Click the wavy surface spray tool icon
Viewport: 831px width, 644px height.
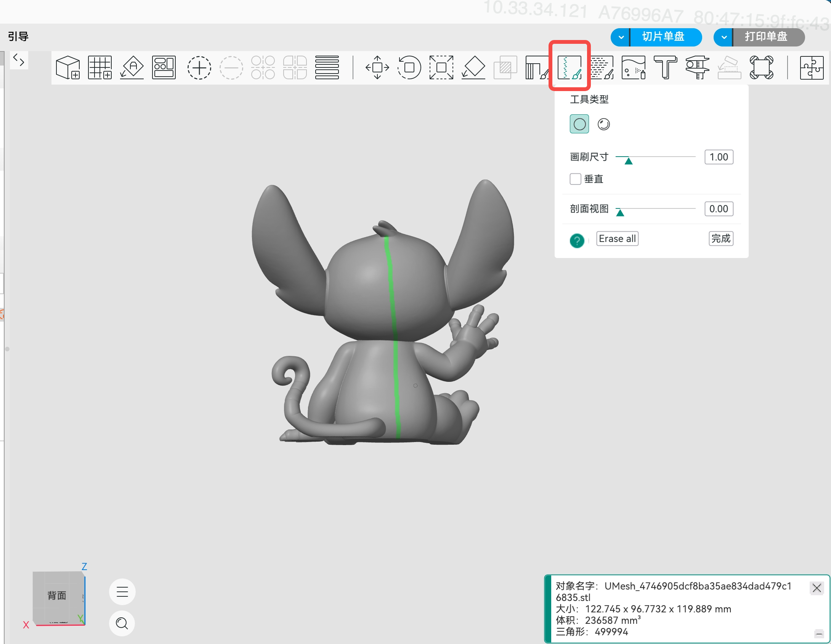tap(634, 67)
